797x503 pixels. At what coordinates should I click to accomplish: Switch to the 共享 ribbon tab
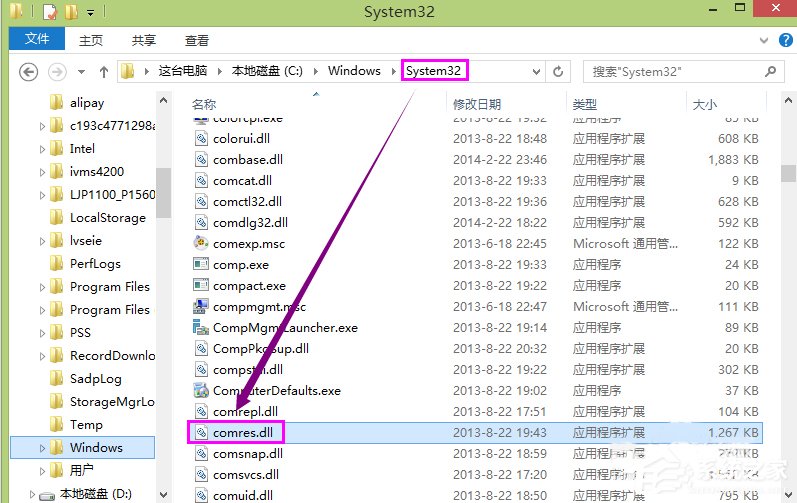(x=144, y=40)
